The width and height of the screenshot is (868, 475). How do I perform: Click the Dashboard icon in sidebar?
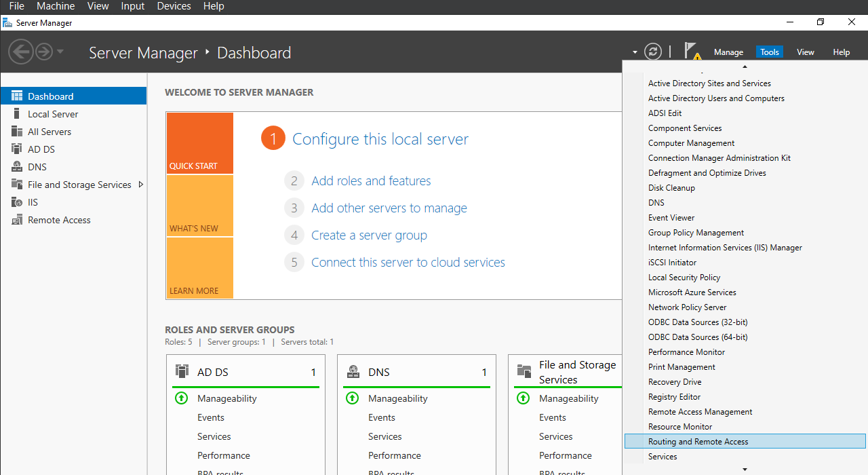(x=17, y=96)
